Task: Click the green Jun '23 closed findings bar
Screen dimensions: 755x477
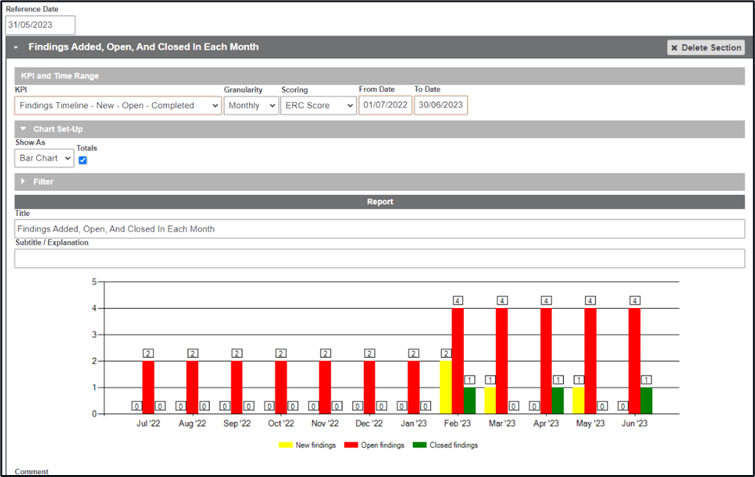Action: pyautogui.click(x=646, y=400)
